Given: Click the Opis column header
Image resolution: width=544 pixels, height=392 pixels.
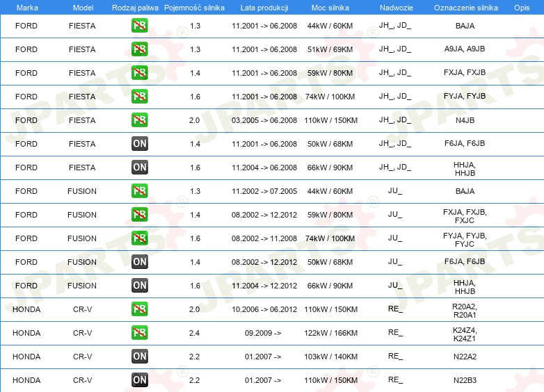Looking at the screenshot, I should 521,7.
